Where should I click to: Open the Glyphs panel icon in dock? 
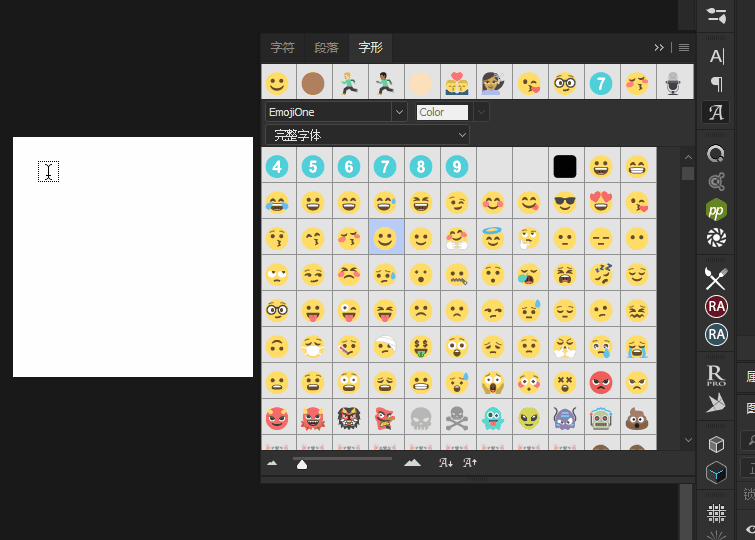pos(716,113)
